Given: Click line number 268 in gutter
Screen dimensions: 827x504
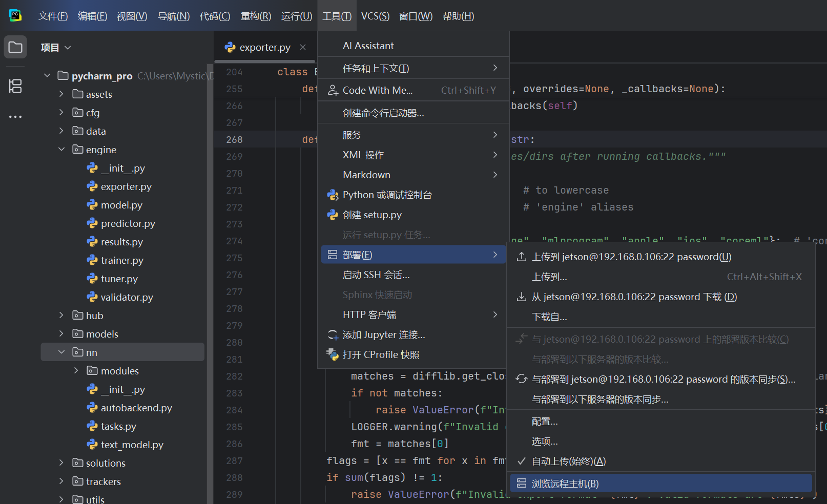Looking at the screenshot, I should coord(234,139).
